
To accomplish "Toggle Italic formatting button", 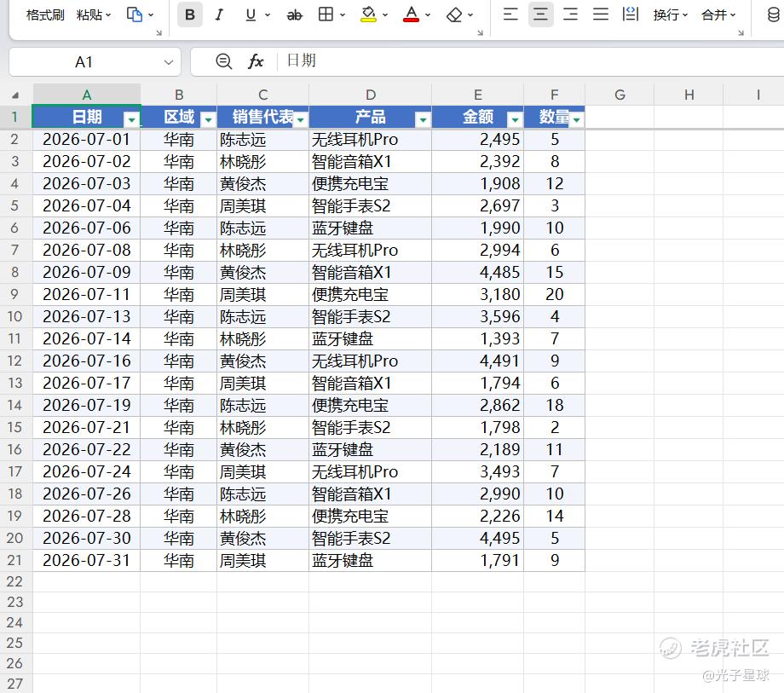I will 219,15.
